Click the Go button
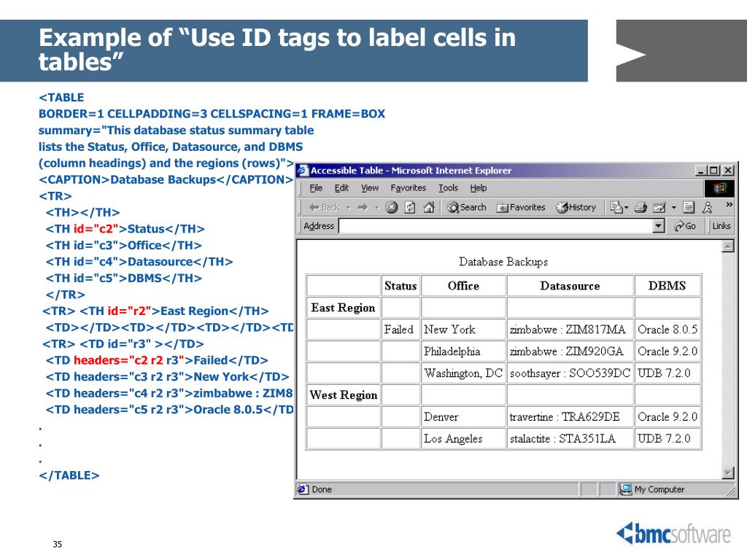This screenshot has height=560, width=747. pos(685,226)
